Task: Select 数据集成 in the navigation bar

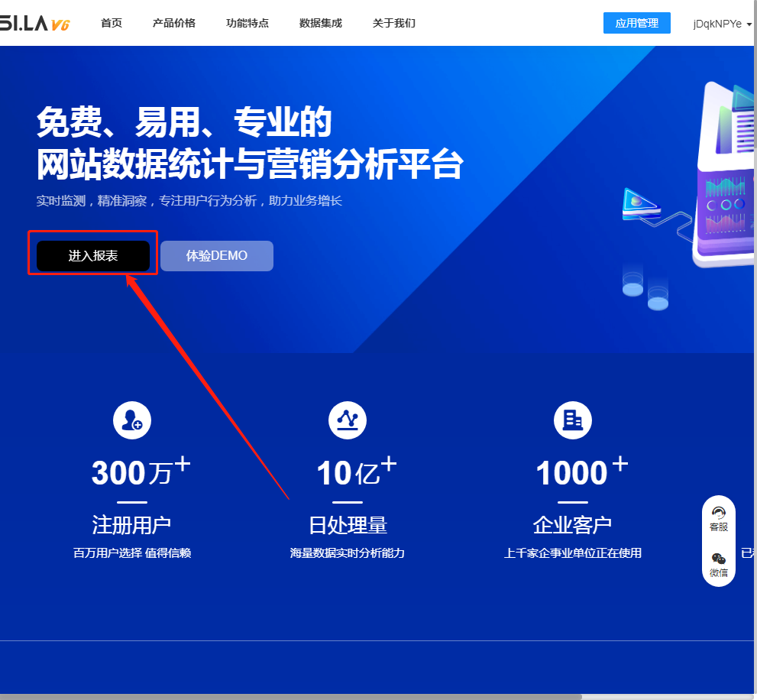Action: [x=321, y=23]
